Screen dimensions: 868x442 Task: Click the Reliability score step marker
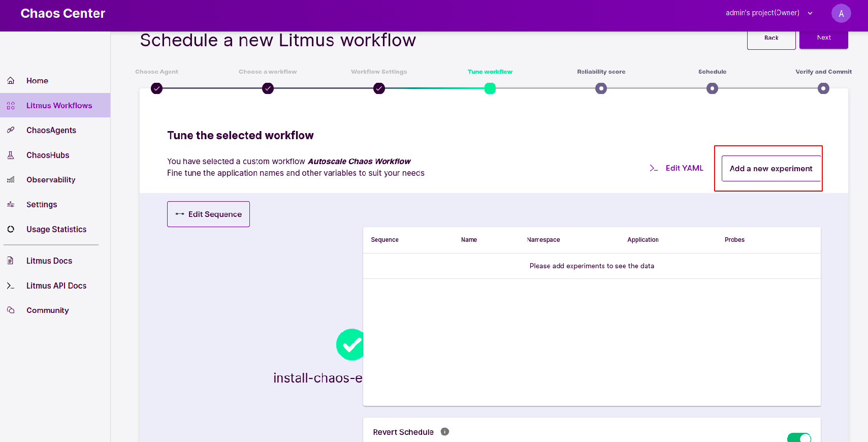tap(601, 88)
